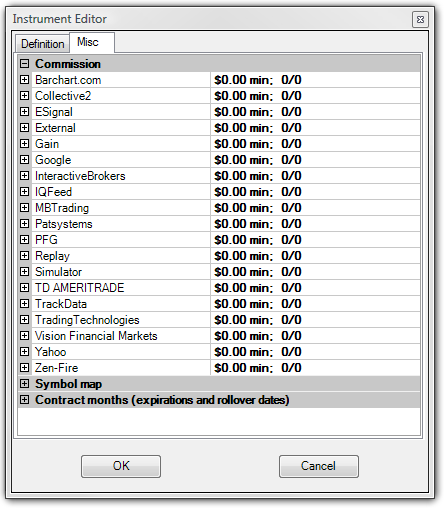This screenshot has height=508, width=447.
Task: Select the Collective2 label
Action: tap(63, 96)
